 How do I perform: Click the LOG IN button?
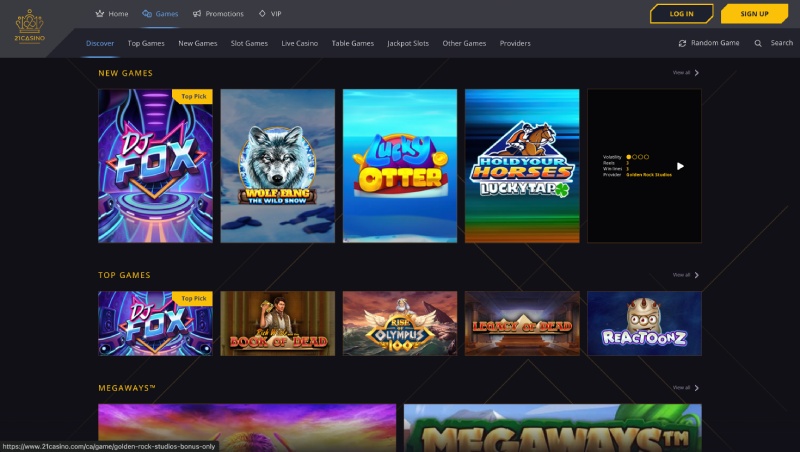tap(682, 14)
